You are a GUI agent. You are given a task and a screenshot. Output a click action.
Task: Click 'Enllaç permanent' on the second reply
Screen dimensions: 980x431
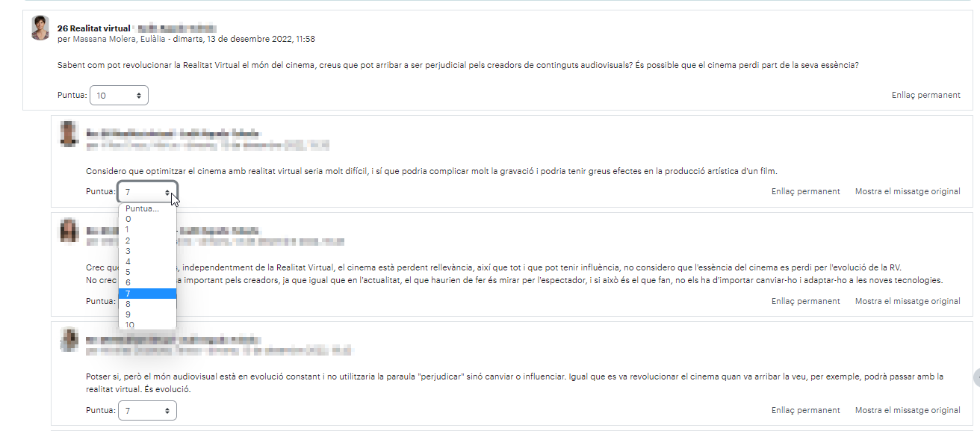point(805,301)
